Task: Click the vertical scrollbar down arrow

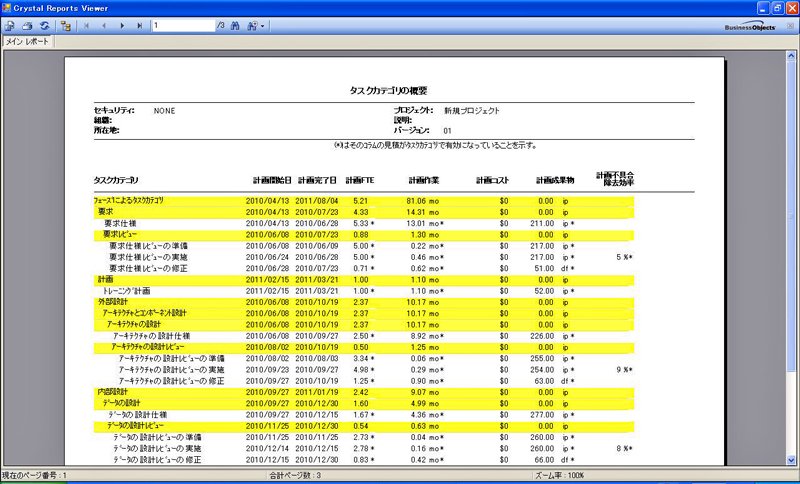Action: (791, 460)
